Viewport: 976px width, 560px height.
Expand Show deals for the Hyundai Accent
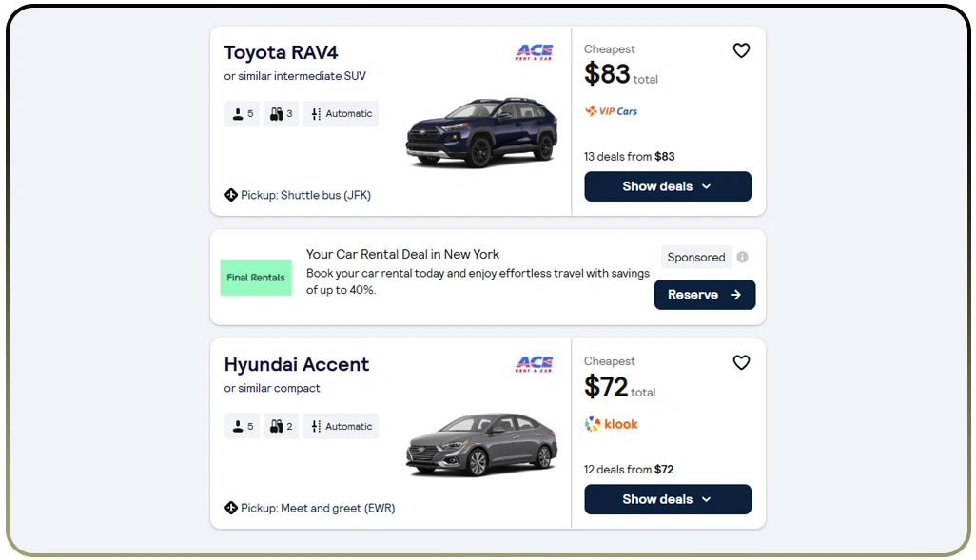tap(667, 499)
